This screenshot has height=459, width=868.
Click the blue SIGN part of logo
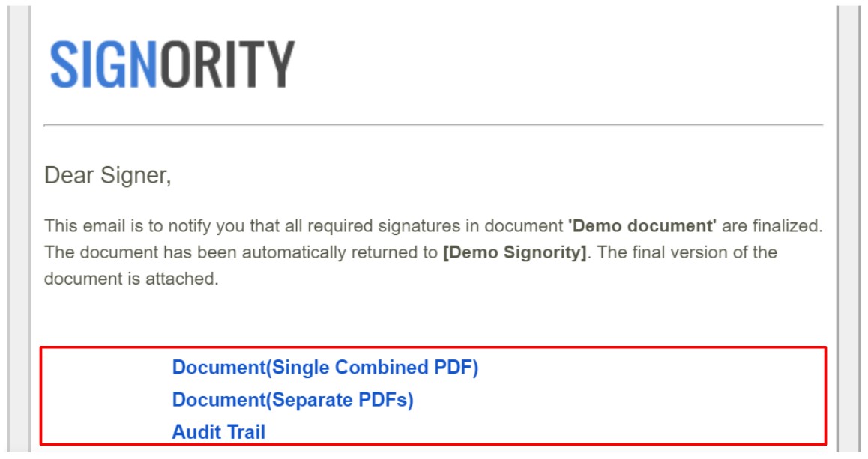[103, 64]
